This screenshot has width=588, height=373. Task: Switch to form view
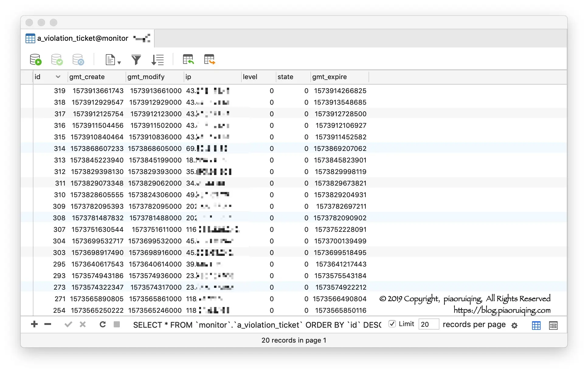tap(553, 326)
